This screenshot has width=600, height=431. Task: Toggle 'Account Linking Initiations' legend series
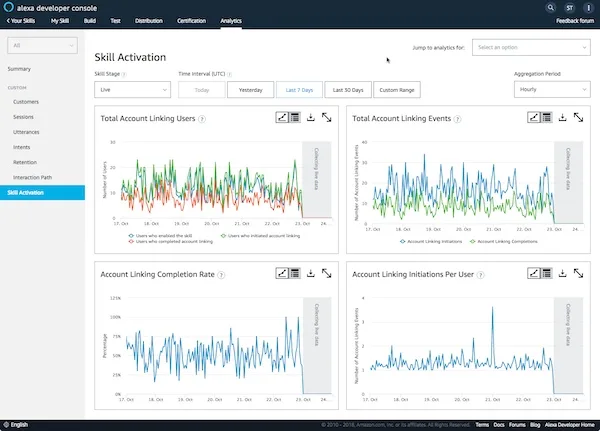coord(431,242)
